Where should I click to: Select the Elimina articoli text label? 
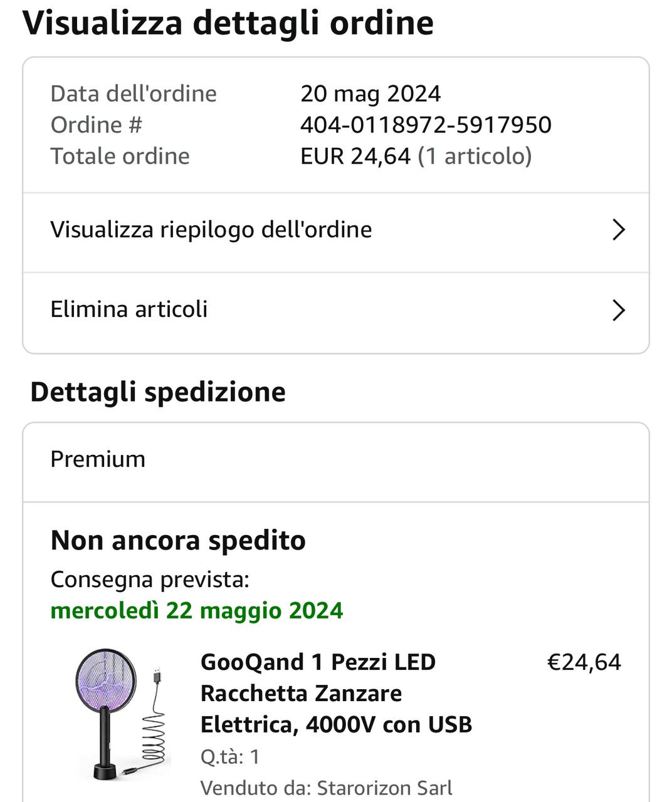tap(129, 310)
